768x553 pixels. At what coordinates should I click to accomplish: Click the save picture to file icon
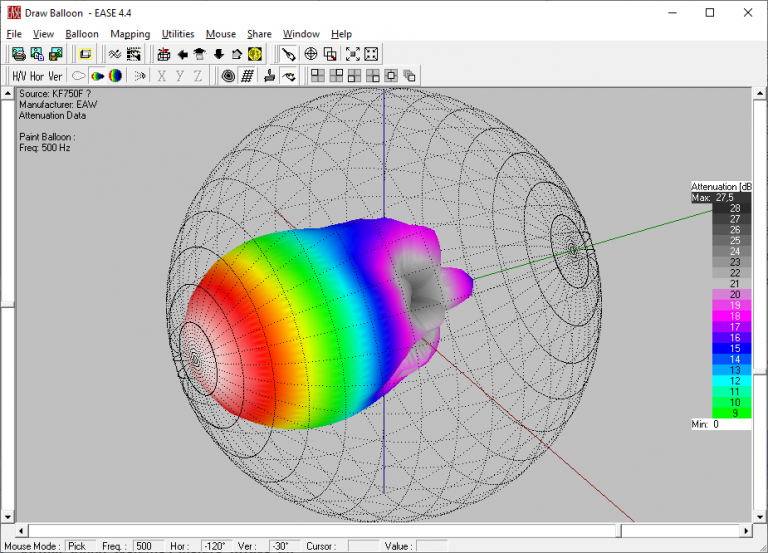tap(56, 54)
